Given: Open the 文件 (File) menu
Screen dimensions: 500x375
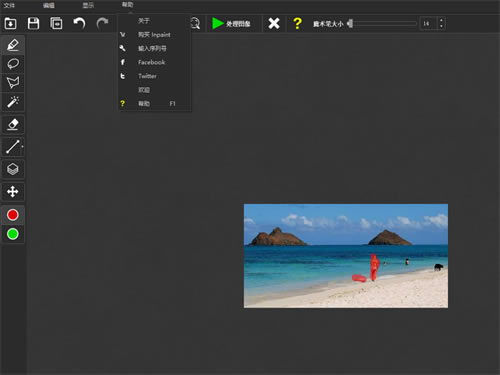Looking at the screenshot, I should coord(9,5).
